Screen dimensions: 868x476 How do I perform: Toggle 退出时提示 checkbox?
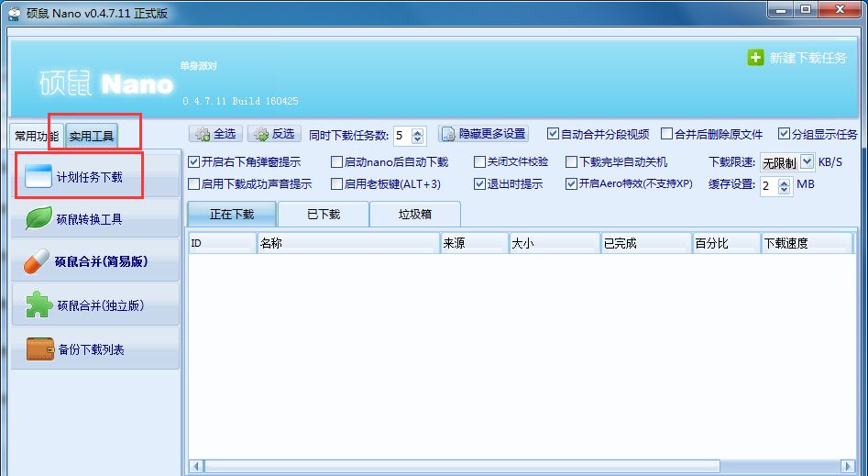tap(479, 183)
